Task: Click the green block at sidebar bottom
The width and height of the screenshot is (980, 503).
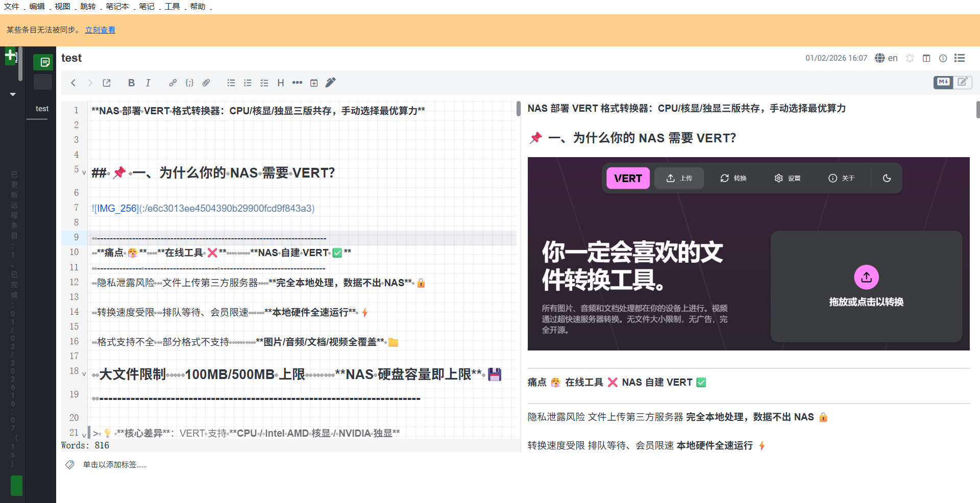Action: [17, 485]
